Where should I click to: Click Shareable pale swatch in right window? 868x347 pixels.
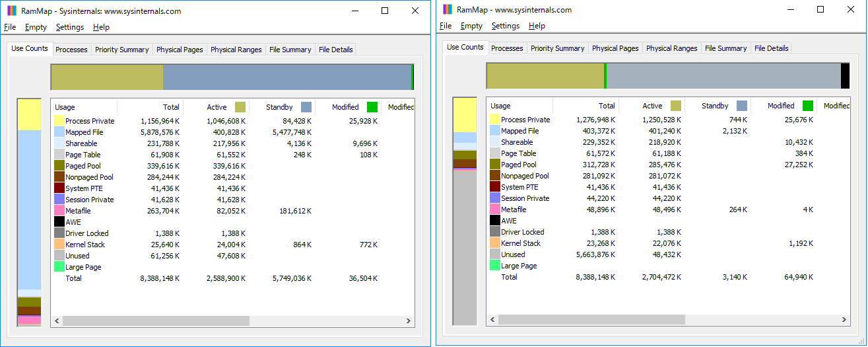495,142
